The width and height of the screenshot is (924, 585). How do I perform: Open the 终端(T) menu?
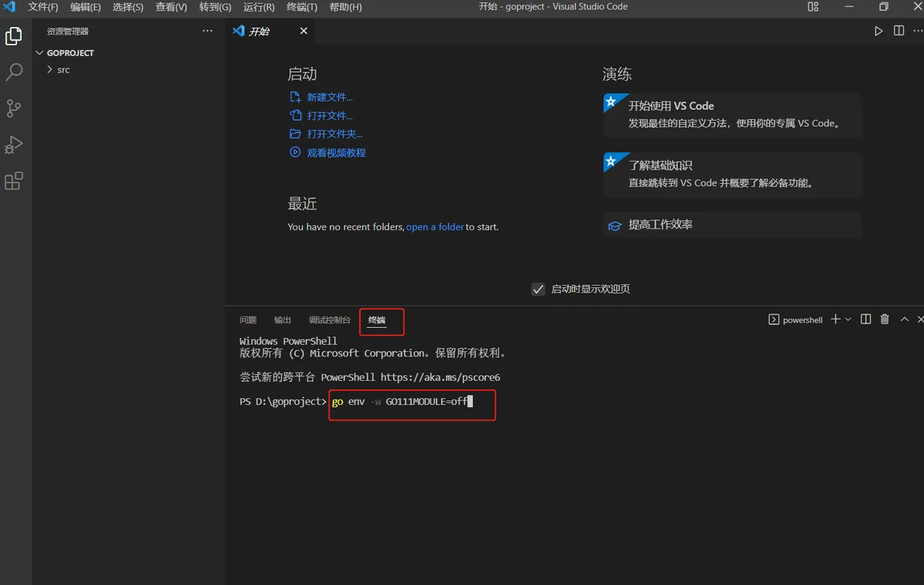click(302, 7)
